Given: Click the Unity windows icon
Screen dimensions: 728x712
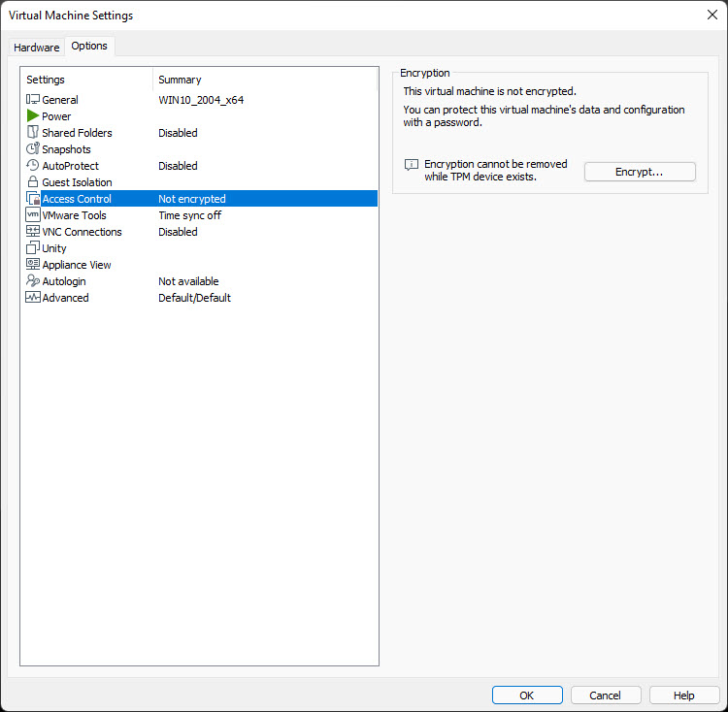Looking at the screenshot, I should (32, 247).
